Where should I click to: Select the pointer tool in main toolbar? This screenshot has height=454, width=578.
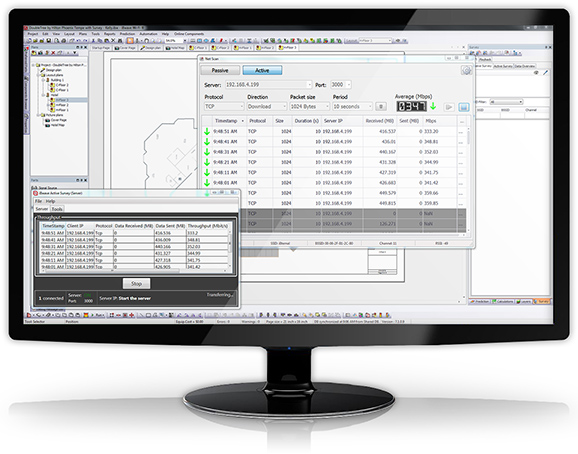point(130,41)
